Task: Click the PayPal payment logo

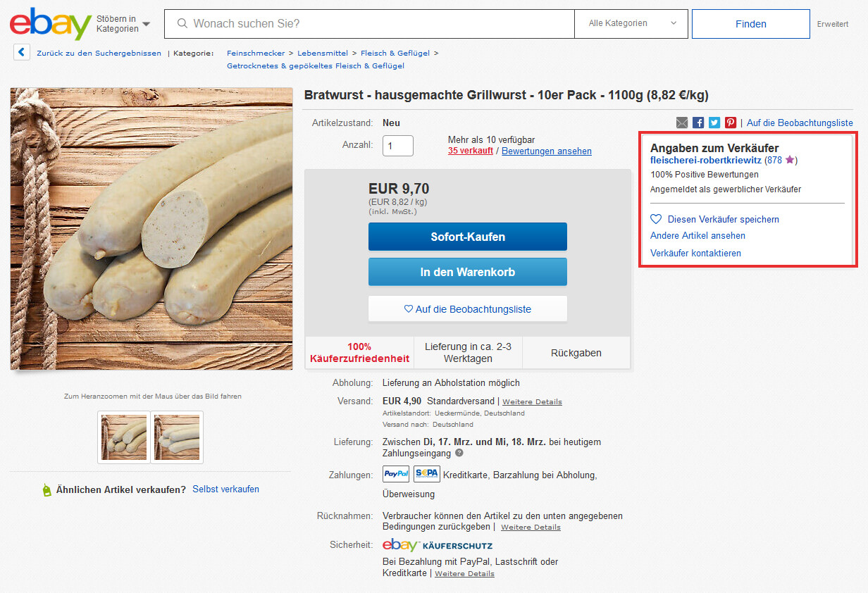Action: [396, 474]
